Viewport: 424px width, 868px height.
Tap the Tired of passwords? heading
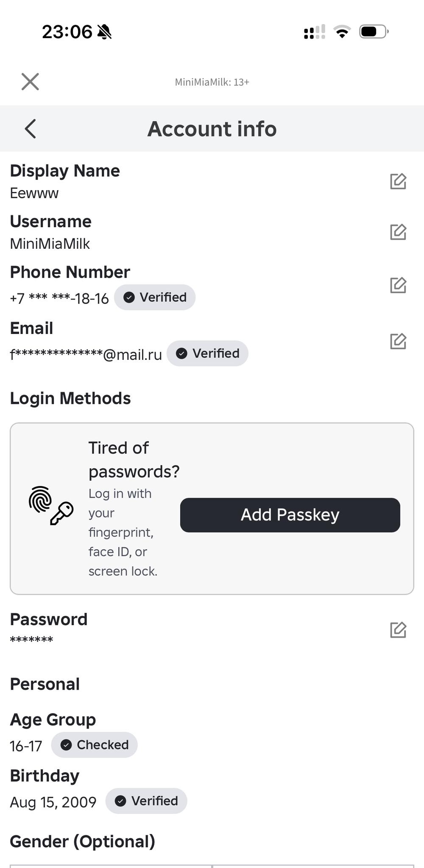(x=134, y=459)
